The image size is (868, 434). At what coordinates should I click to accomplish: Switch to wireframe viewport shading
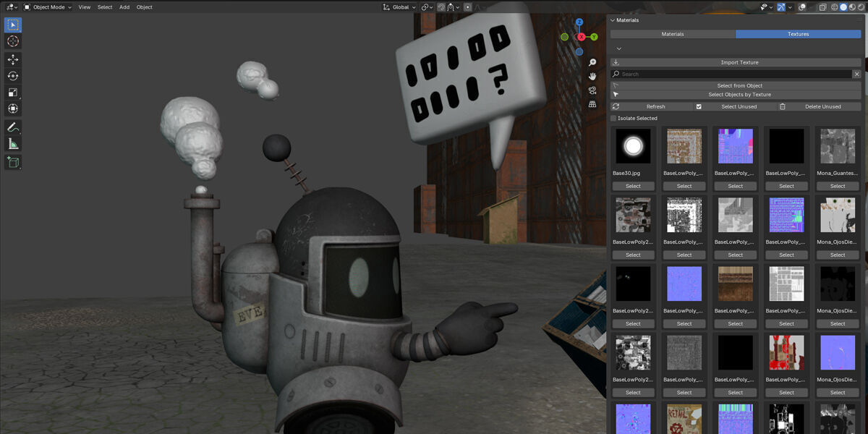click(835, 7)
